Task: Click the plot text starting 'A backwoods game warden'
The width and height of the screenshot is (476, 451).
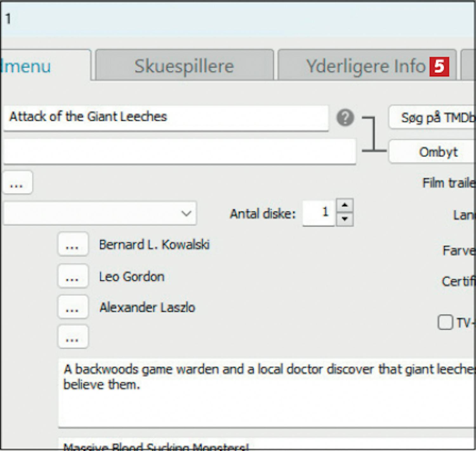Action: 267,393
